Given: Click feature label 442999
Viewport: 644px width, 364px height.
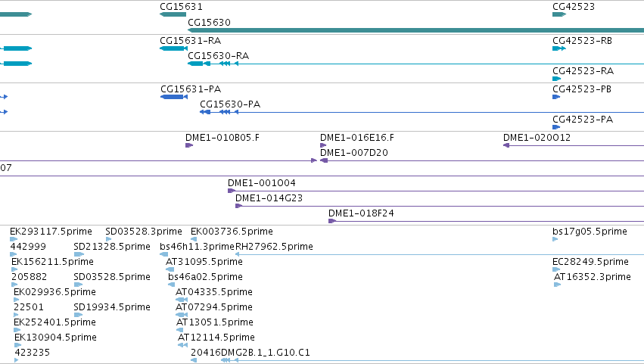Looking at the screenshot, I should [x=28, y=247].
